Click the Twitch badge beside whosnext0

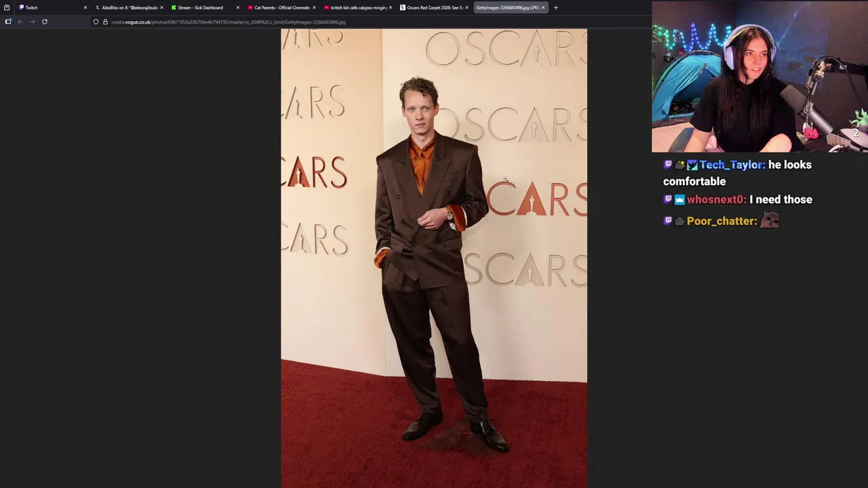668,199
